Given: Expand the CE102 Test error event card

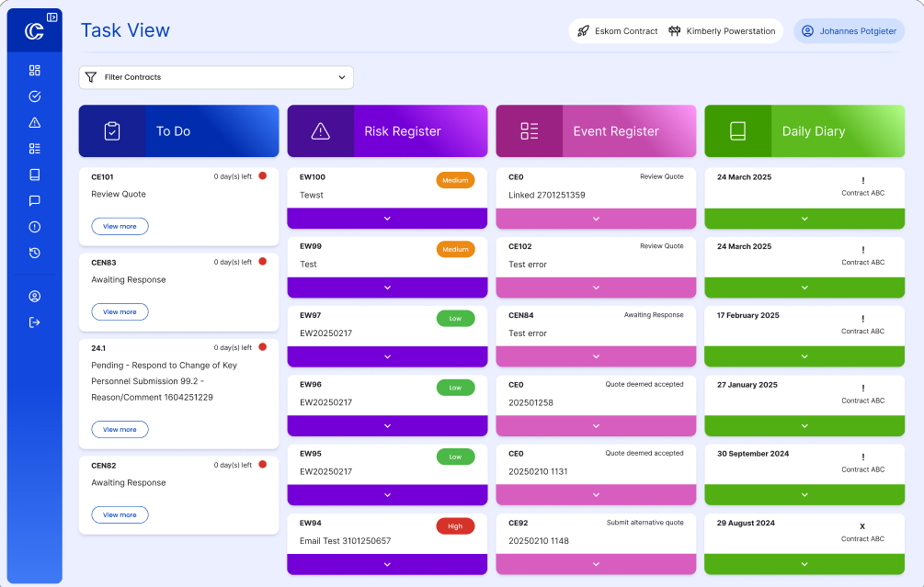Looking at the screenshot, I should point(596,288).
